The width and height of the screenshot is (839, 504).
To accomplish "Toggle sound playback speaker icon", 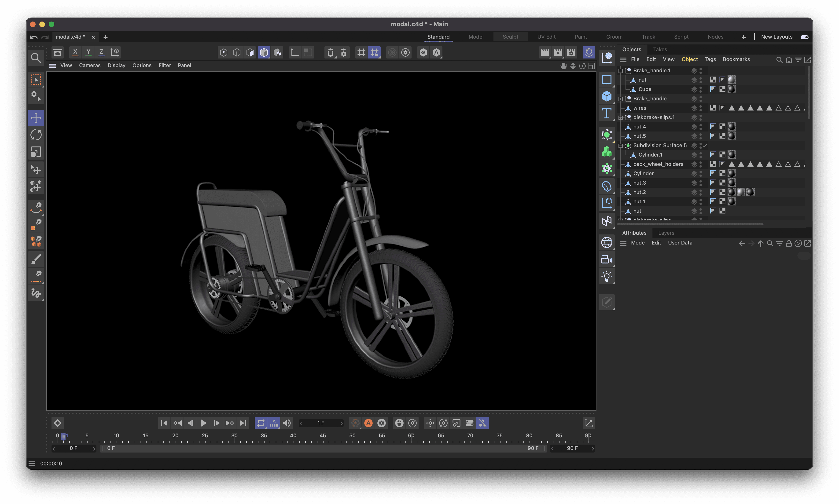I will pos(287,423).
